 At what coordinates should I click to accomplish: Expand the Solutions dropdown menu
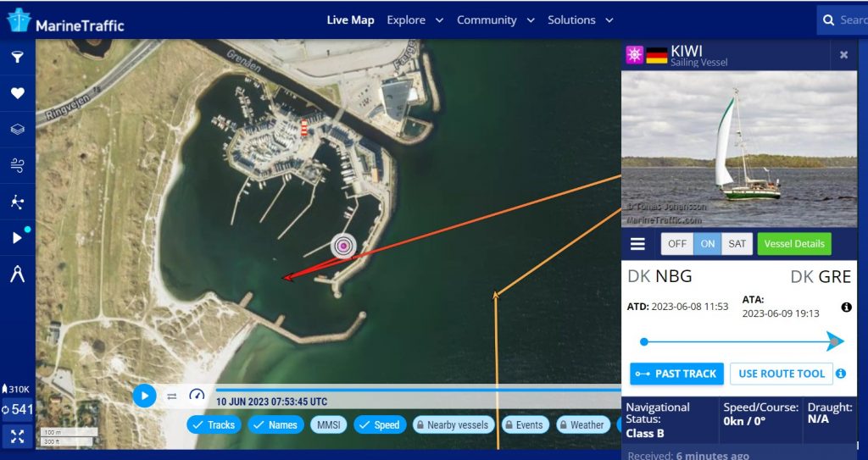[580, 20]
